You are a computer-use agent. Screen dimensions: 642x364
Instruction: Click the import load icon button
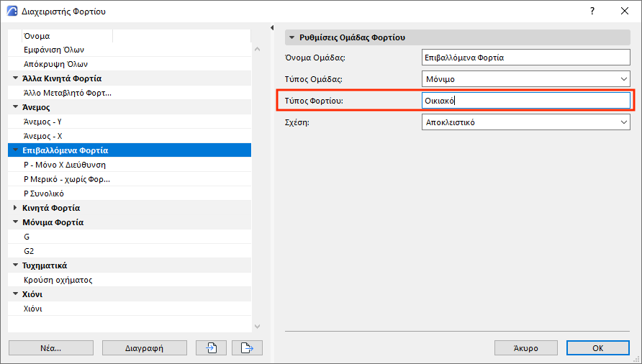(211, 348)
